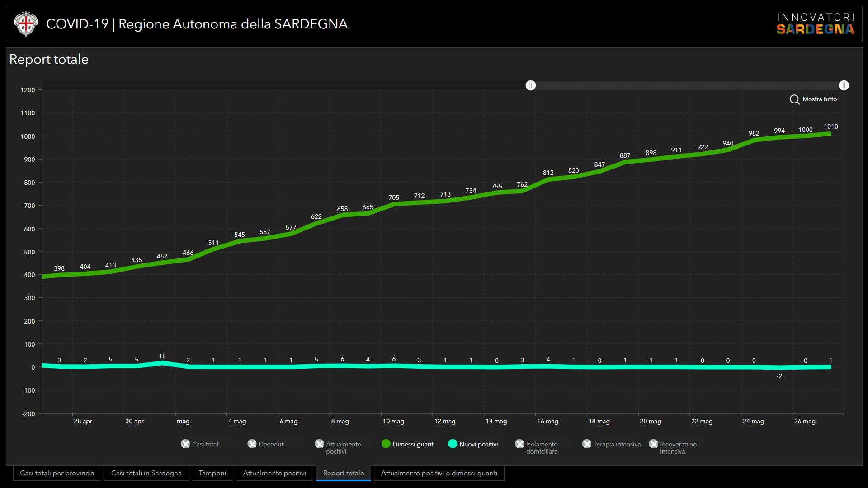This screenshot has width=868, height=488.
Task: Click the 1010 data point on green line
Action: (830, 134)
